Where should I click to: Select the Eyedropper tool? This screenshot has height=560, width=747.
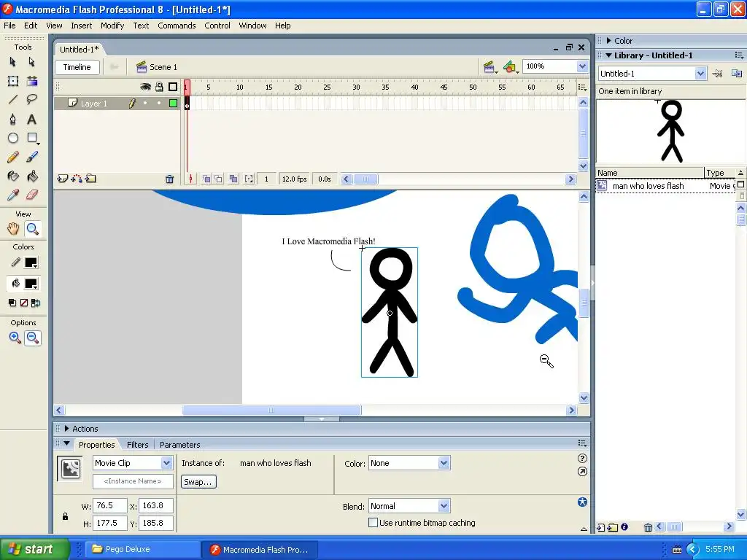13,195
